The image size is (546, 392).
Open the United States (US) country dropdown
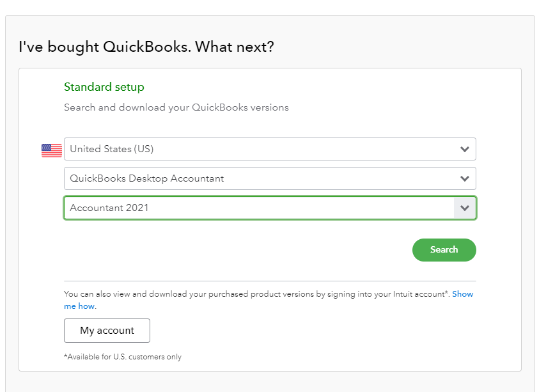pos(256,149)
